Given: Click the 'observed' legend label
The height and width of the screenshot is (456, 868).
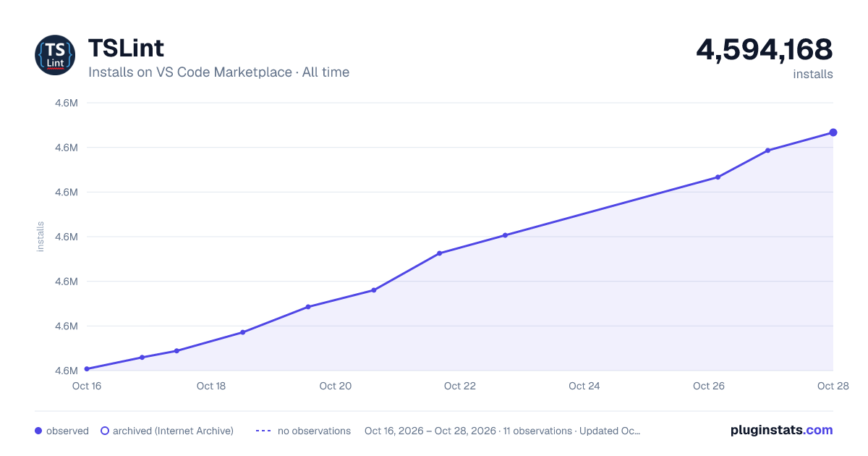Looking at the screenshot, I should (x=67, y=431).
